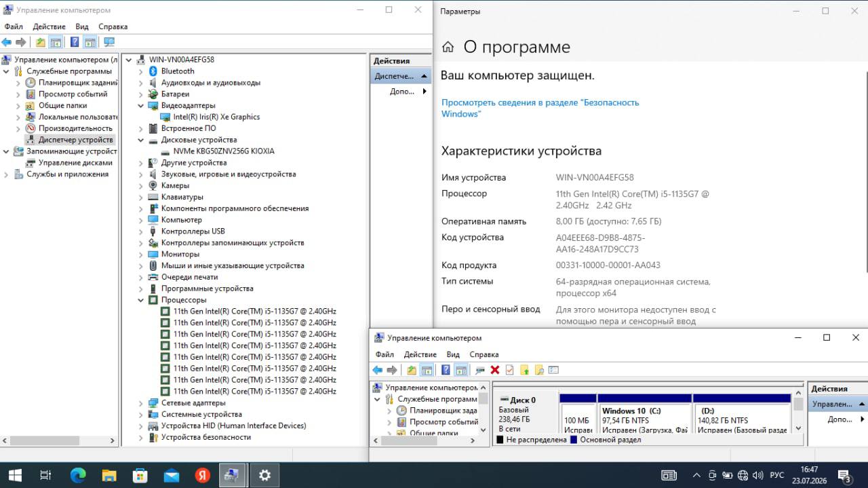Image resolution: width=868 pixels, height=488 pixels.
Task: Click РУС language indicator in system tray
Action: point(777,475)
